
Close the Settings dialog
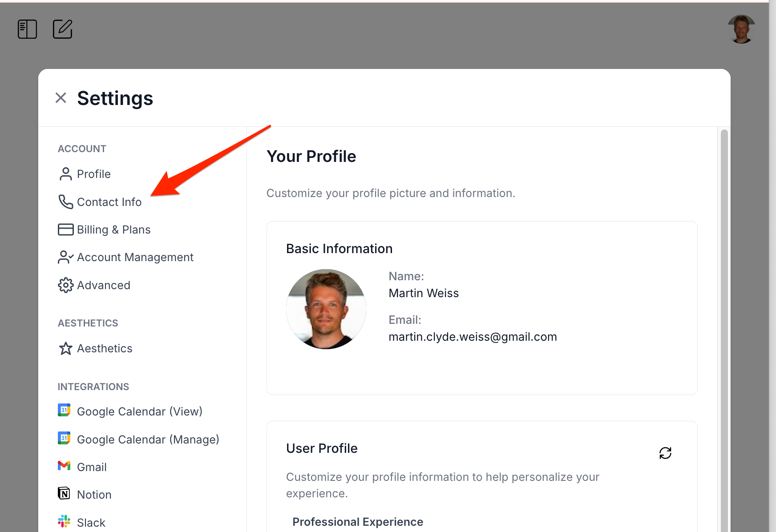[x=61, y=98]
